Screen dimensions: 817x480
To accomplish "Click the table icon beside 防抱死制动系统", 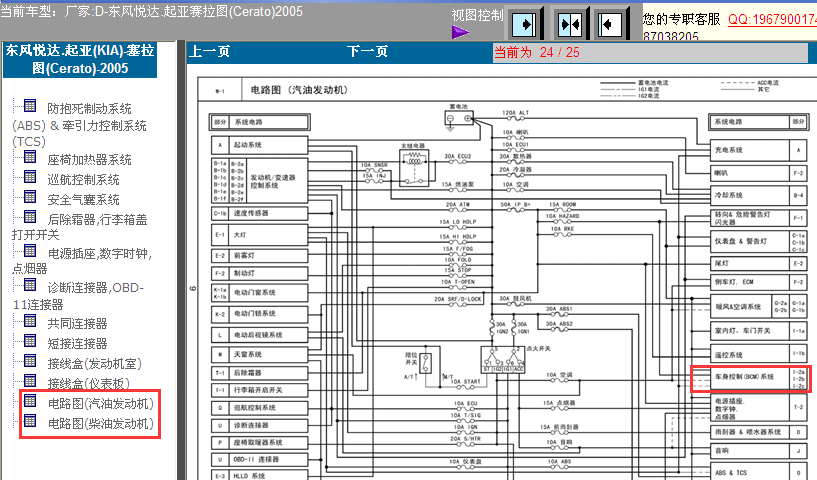I will 30,105.
